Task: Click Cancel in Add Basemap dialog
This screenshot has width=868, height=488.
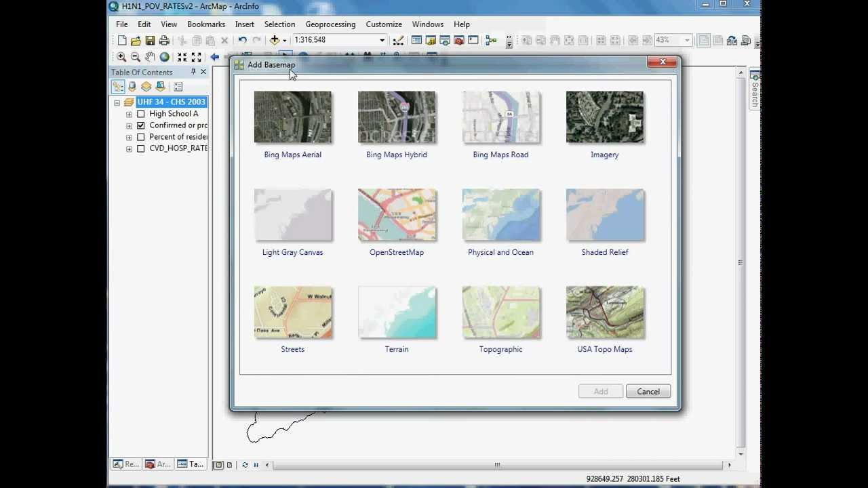Action: tap(648, 392)
